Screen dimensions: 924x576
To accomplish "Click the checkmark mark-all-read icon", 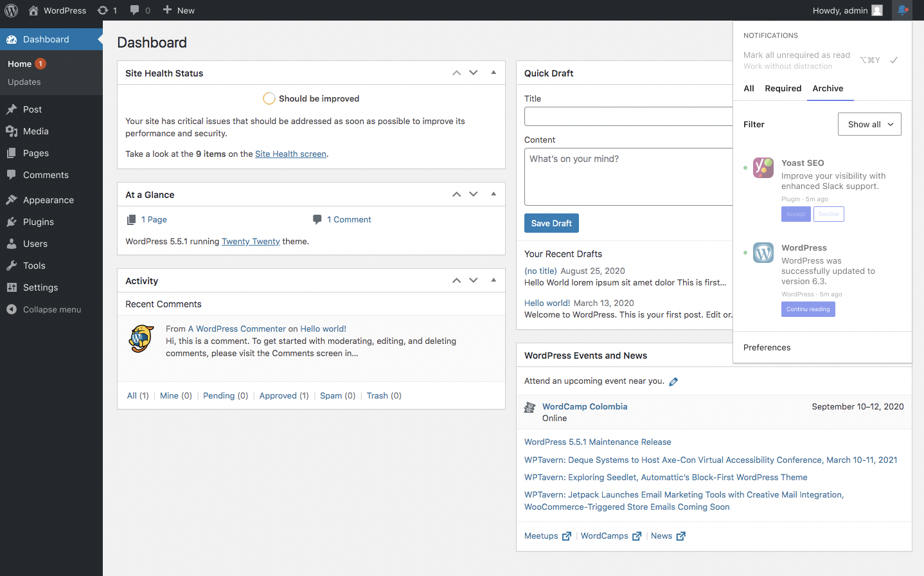I will point(894,60).
